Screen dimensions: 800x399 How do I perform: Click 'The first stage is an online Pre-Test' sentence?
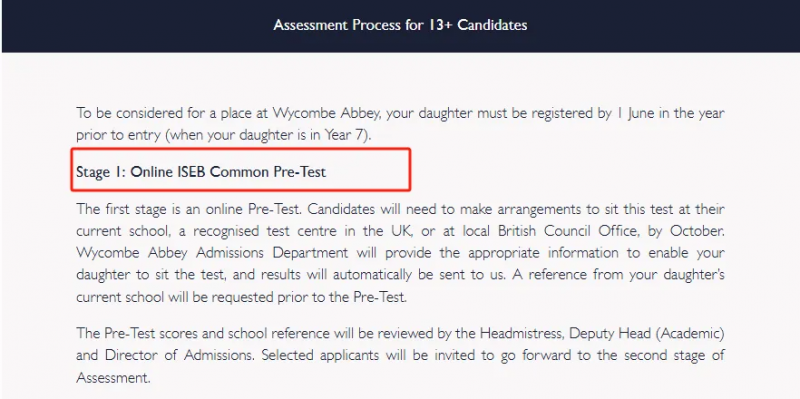(x=189, y=209)
